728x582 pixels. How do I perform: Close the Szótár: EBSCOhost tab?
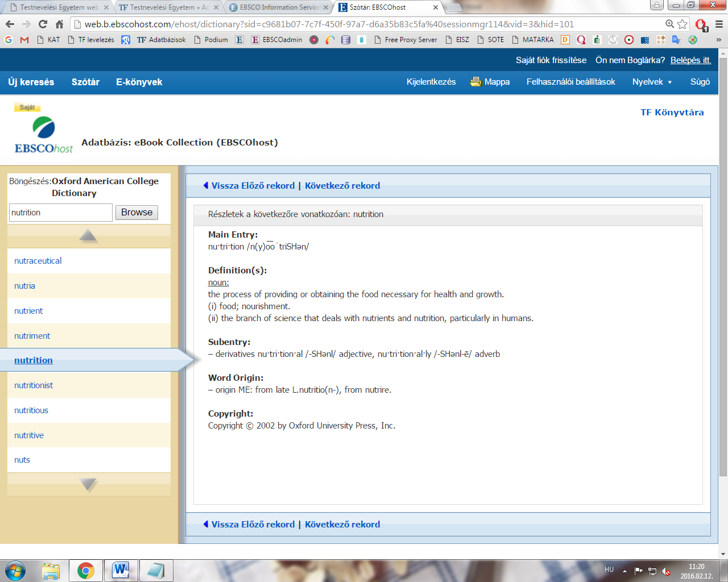[x=436, y=7]
